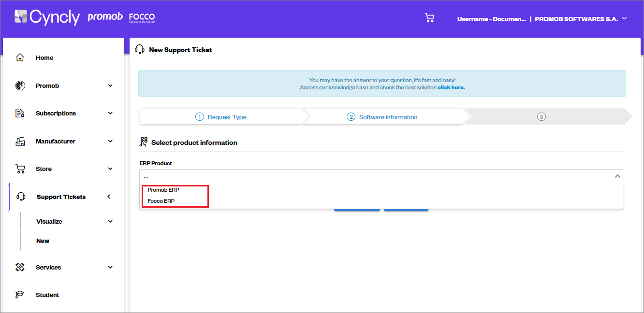644x313 pixels.
Task: Click the Promob logo in header
Action: [x=105, y=17]
